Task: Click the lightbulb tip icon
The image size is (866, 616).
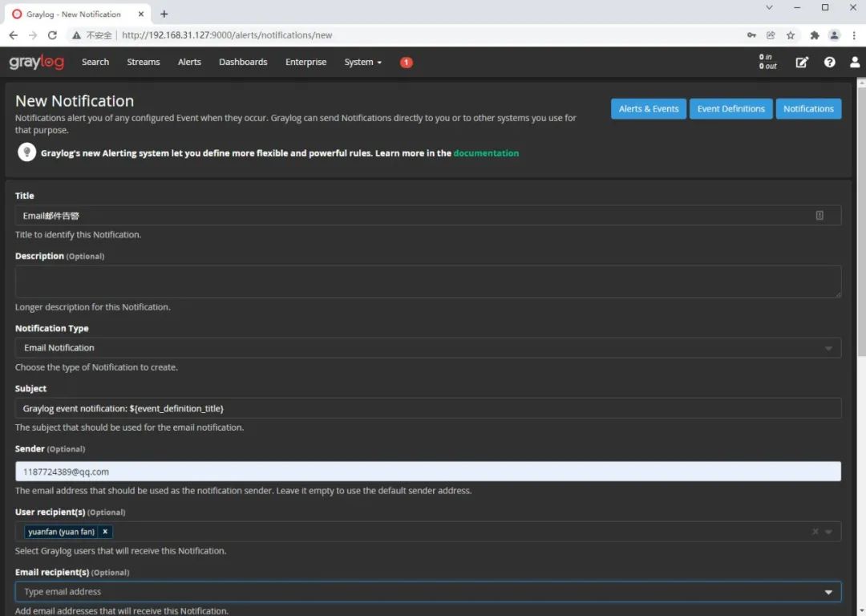Action: [26, 152]
